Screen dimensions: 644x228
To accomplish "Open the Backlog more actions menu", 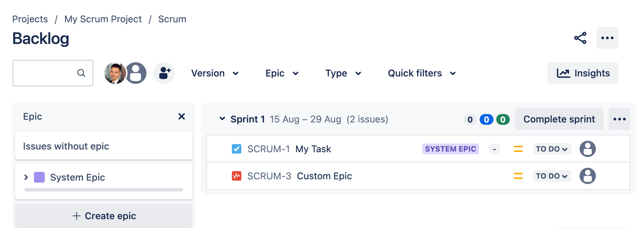I will [x=607, y=38].
